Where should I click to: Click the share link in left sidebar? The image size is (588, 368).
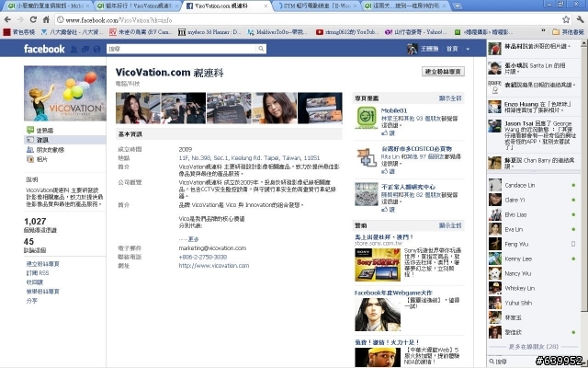pyautogui.click(x=32, y=301)
